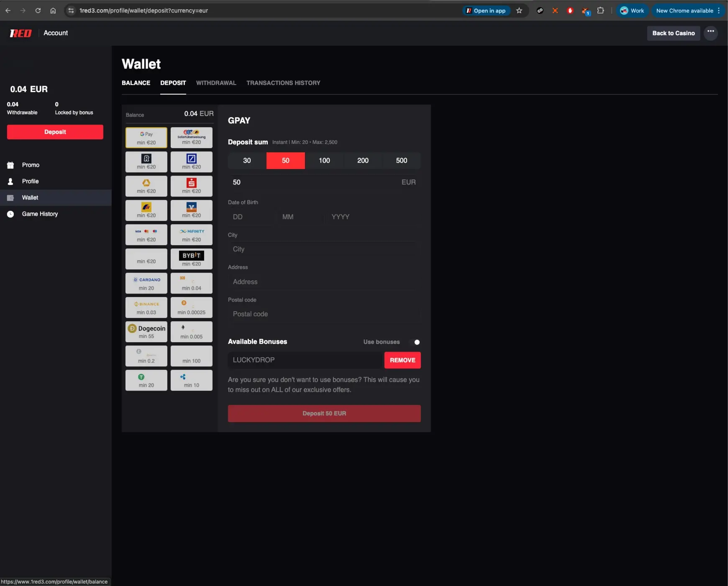The image size is (728, 586).
Task: Choose the Sofortüberweisung payment option
Action: (x=191, y=138)
